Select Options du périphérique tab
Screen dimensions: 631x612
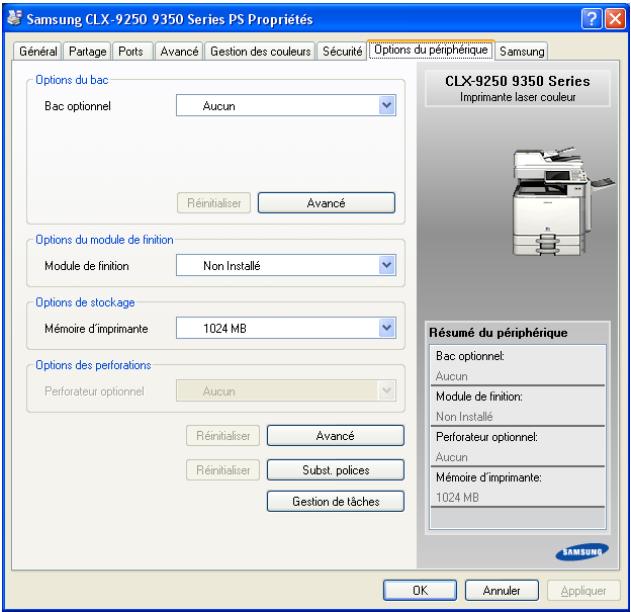431,50
